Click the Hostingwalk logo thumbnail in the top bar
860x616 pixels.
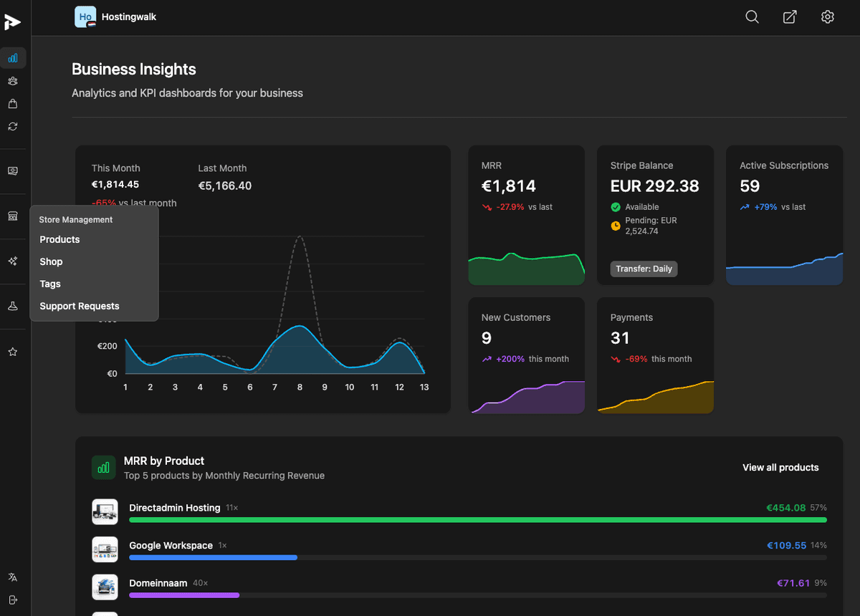[85, 16]
